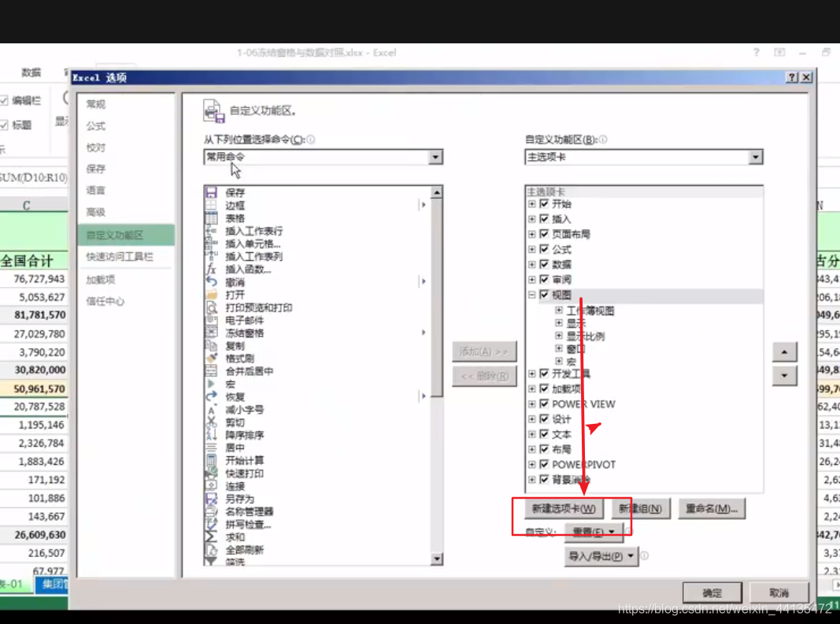
Task: Select the 保存 command icon
Action: (212, 192)
